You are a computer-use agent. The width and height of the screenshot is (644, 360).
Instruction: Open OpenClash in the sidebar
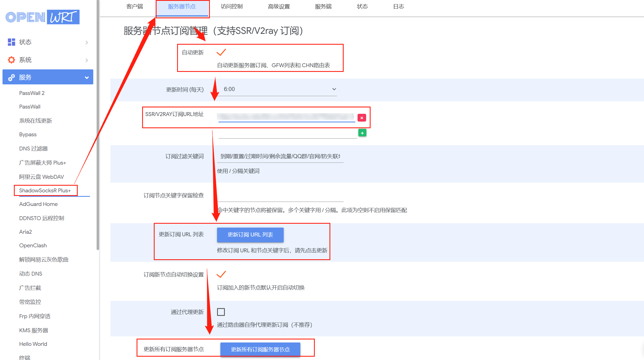(x=33, y=245)
